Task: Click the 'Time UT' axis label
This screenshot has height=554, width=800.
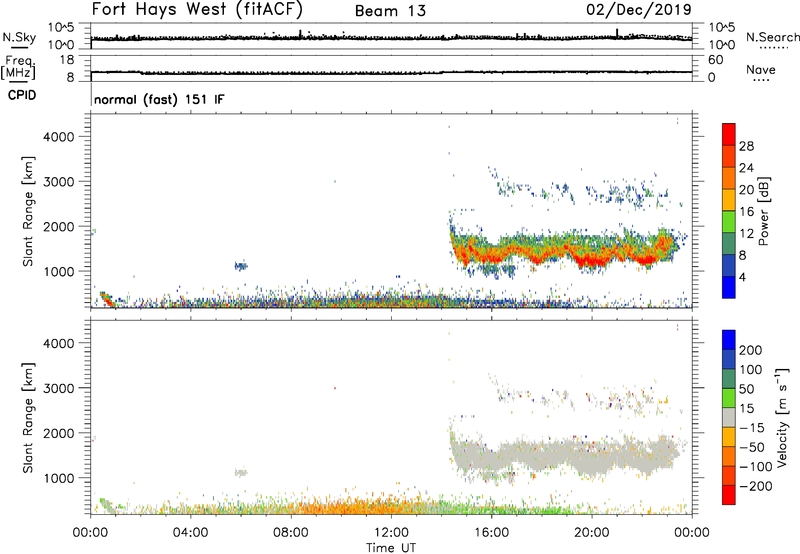Action: click(x=391, y=548)
